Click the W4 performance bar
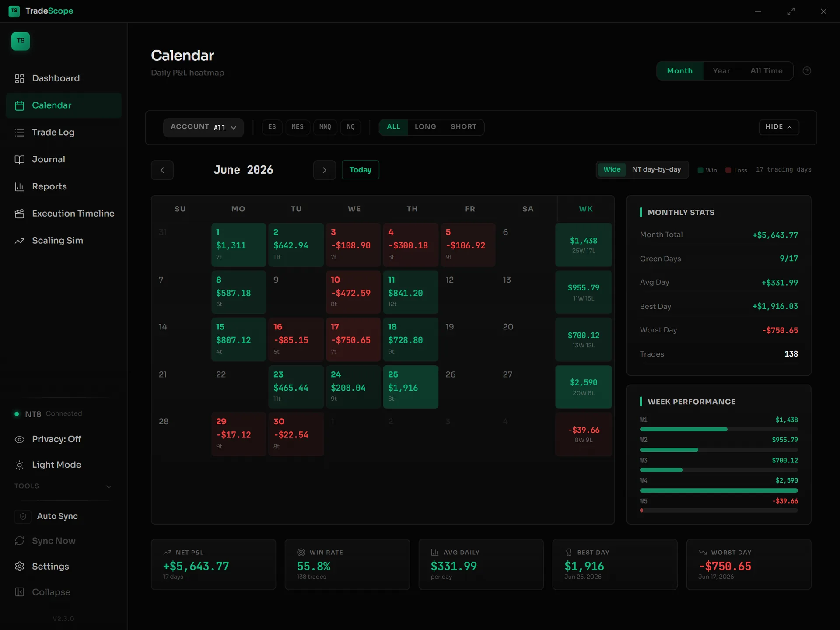 (x=719, y=490)
